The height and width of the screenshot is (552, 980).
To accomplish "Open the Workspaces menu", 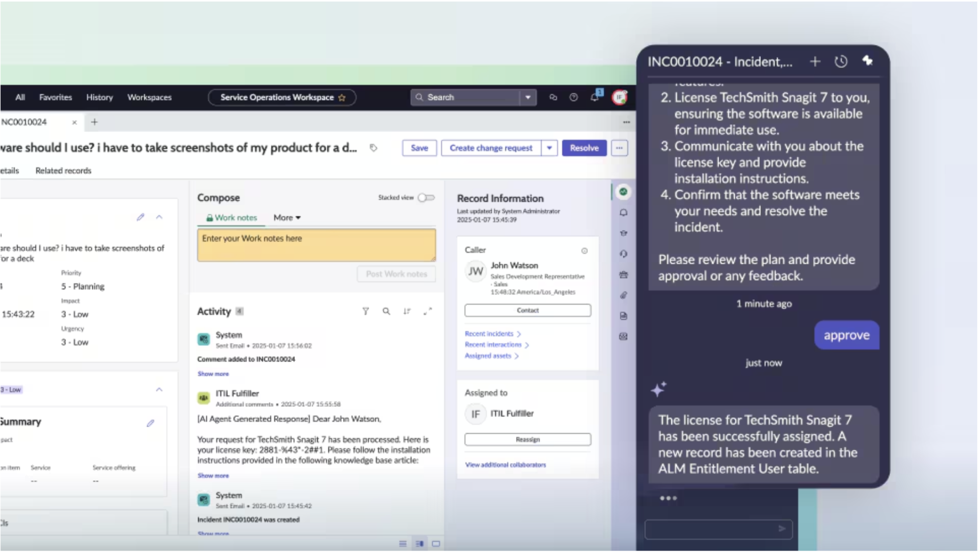I will (x=149, y=97).
